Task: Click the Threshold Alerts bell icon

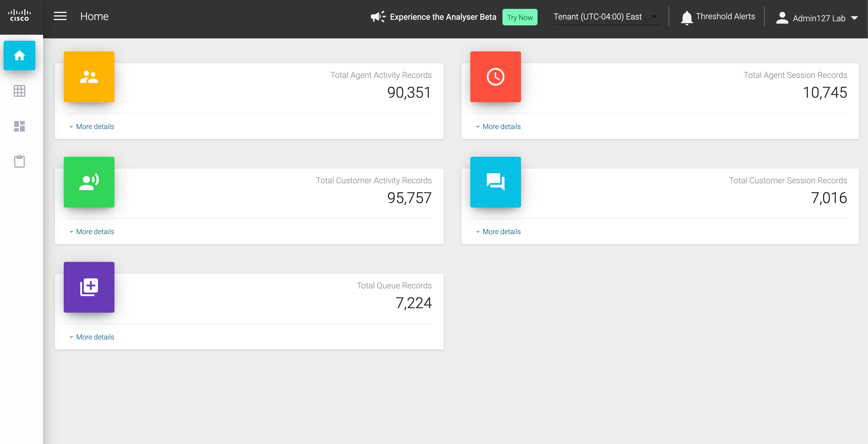Action: (x=686, y=17)
